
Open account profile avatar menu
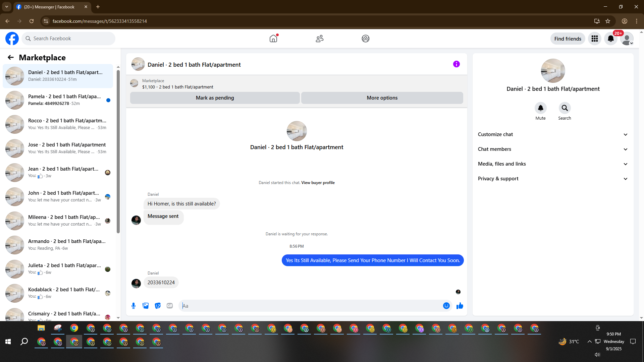point(627,39)
